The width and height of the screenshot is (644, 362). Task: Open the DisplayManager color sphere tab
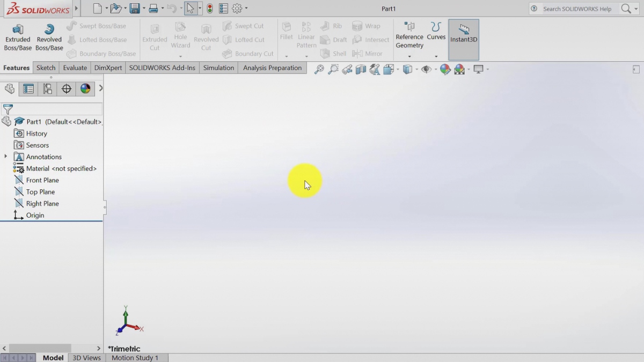click(x=85, y=89)
